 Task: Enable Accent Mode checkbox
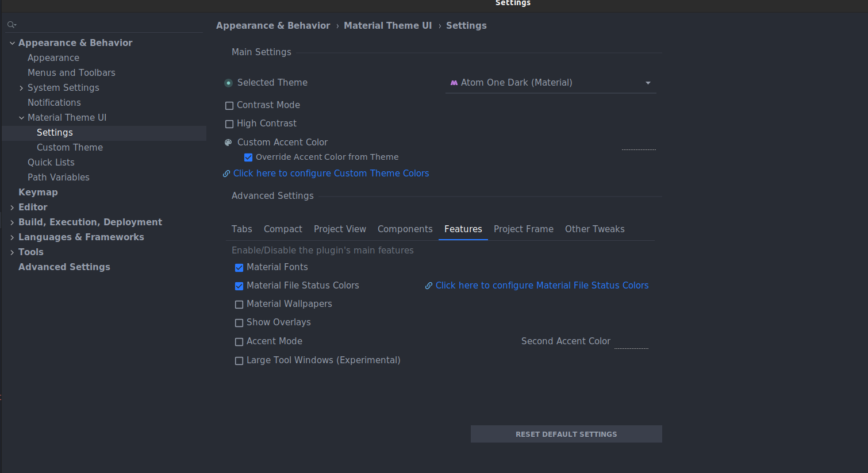coord(239,342)
